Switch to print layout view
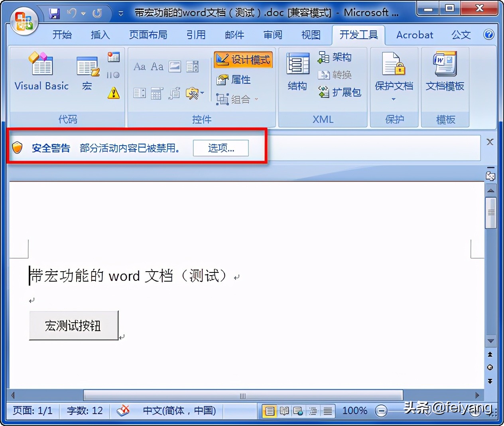 [270, 411]
